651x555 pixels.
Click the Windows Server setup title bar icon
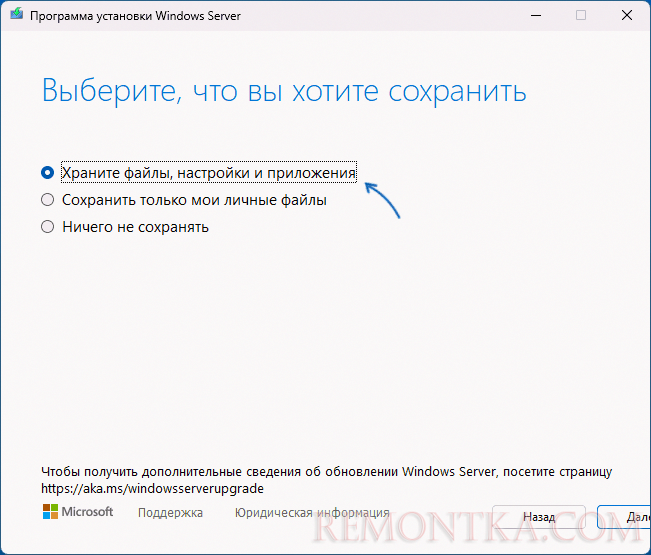tap(17, 15)
